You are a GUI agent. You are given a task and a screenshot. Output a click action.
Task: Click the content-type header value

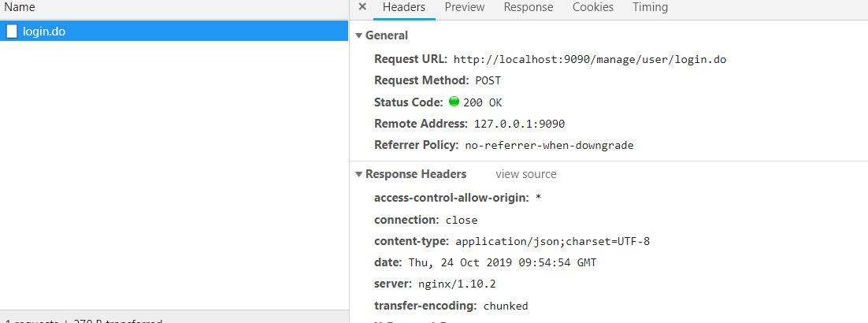pyautogui.click(x=552, y=241)
